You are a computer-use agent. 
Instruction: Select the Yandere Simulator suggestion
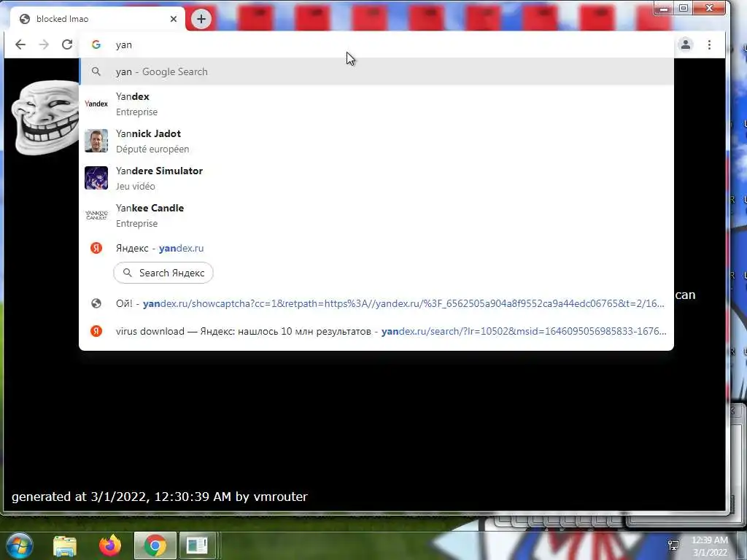(376, 178)
